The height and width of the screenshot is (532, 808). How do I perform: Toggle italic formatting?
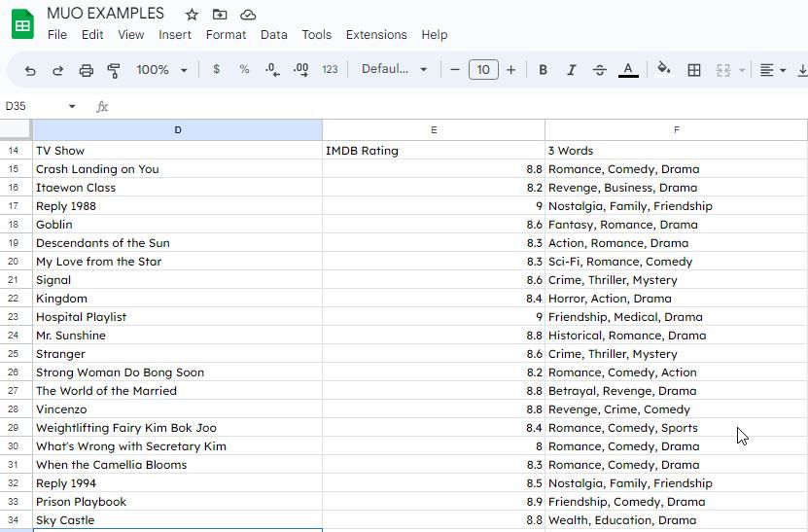pos(571,70)
